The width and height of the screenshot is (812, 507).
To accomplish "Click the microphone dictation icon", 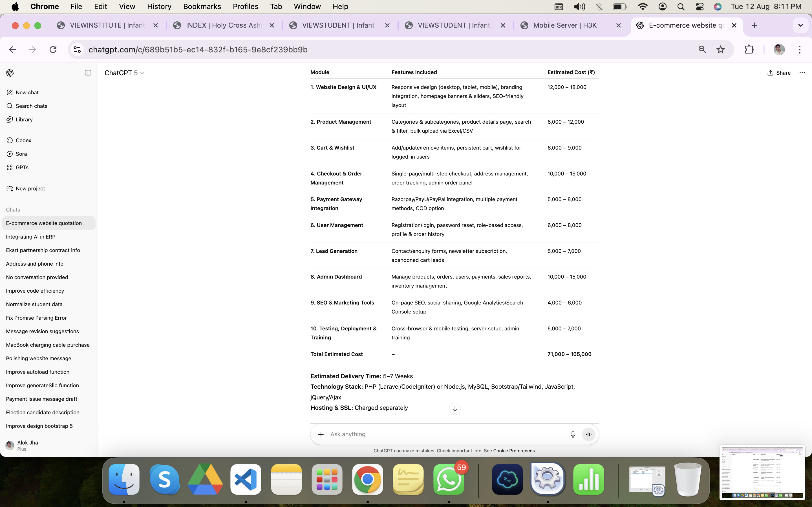I will (573, 434).
